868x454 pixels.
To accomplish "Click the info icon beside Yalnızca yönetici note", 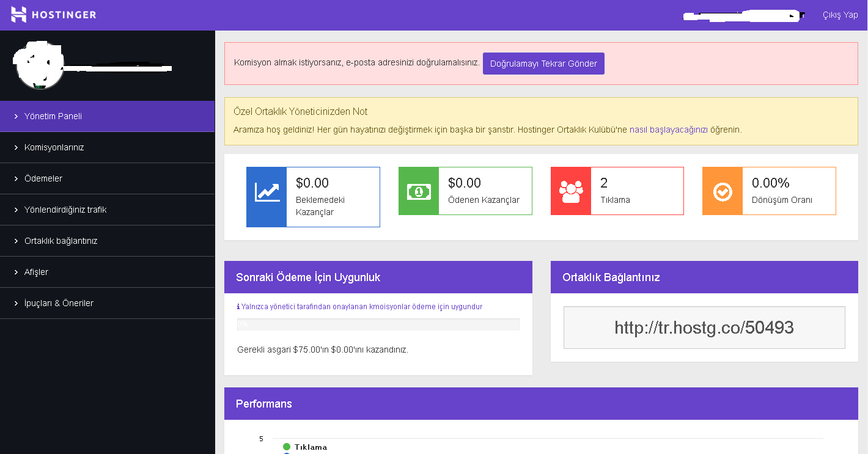I will (238, 307).
